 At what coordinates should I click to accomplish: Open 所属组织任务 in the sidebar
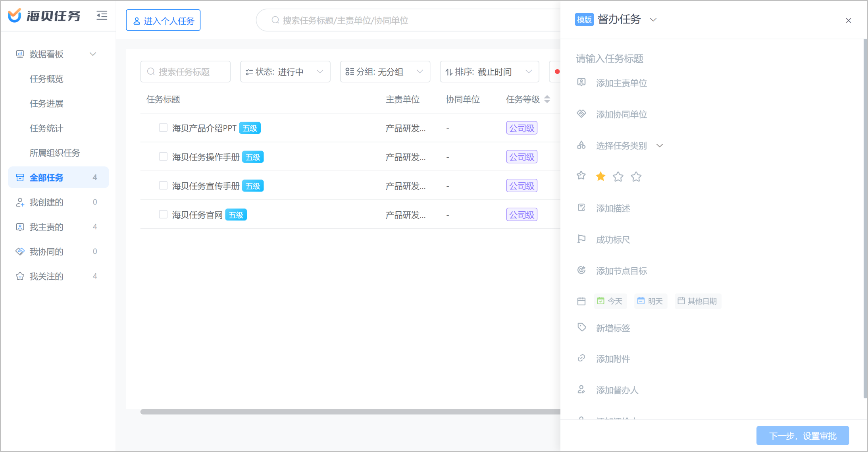(55, 153)
